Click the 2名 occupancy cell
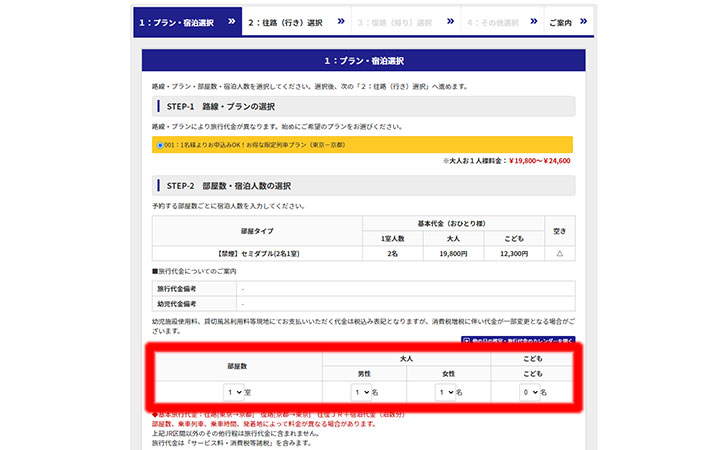Image resolution: width=728 pixels, height=450 pixels. coord(393,254)
